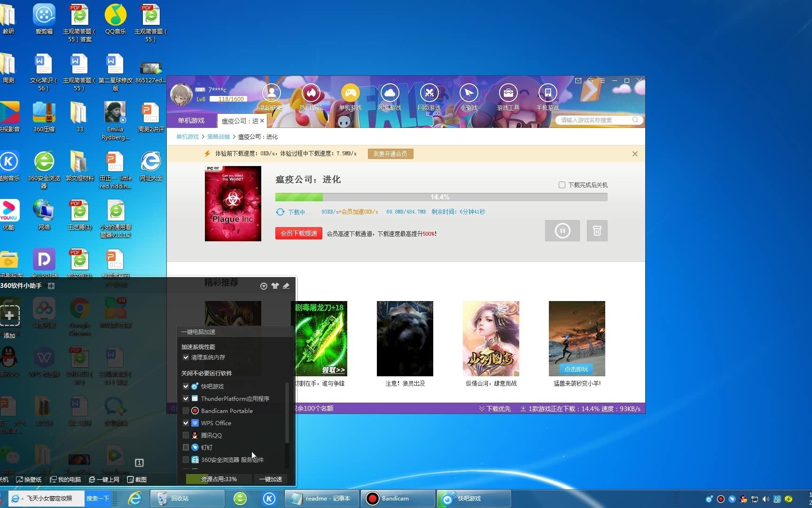Open 网址大全 desktop icon

[151, 167]
